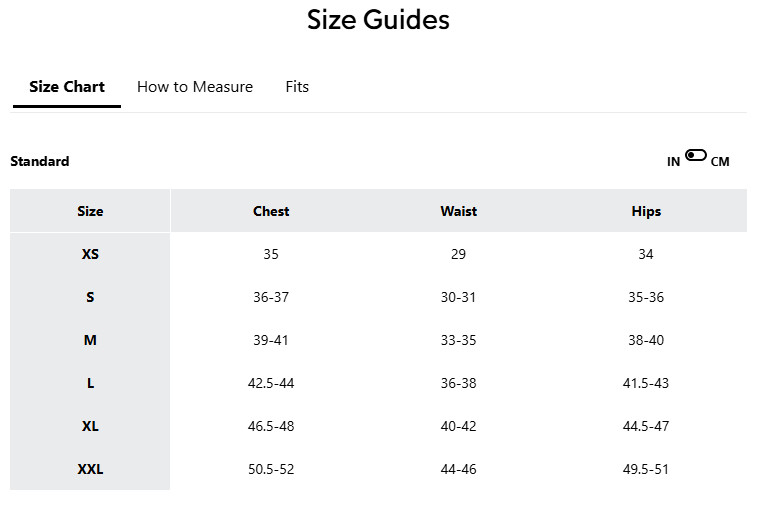Click the 36-37 chest measurement cell
The height and width of the screenshot is (510, 769).
[x=271, y=297]
